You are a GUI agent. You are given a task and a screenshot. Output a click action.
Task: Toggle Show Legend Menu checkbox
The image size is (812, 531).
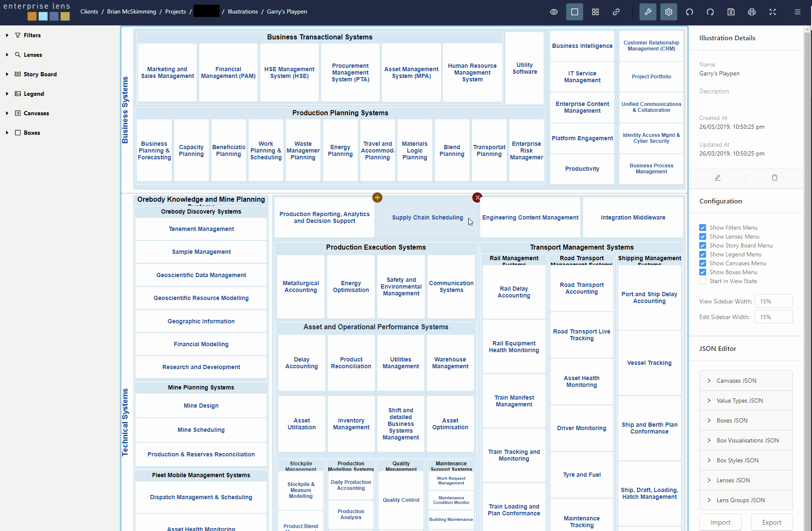pyautogui.click(x=703, y=254)
